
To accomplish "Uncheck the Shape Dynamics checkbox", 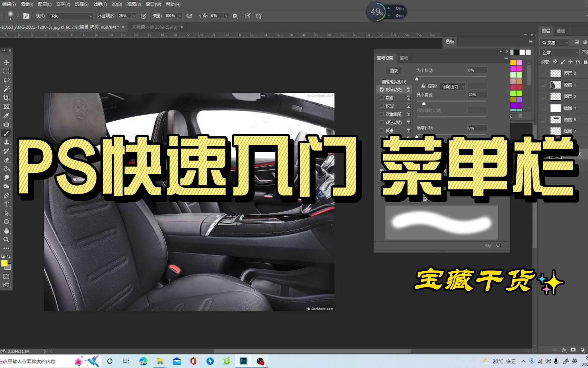I will click(381, 90).
